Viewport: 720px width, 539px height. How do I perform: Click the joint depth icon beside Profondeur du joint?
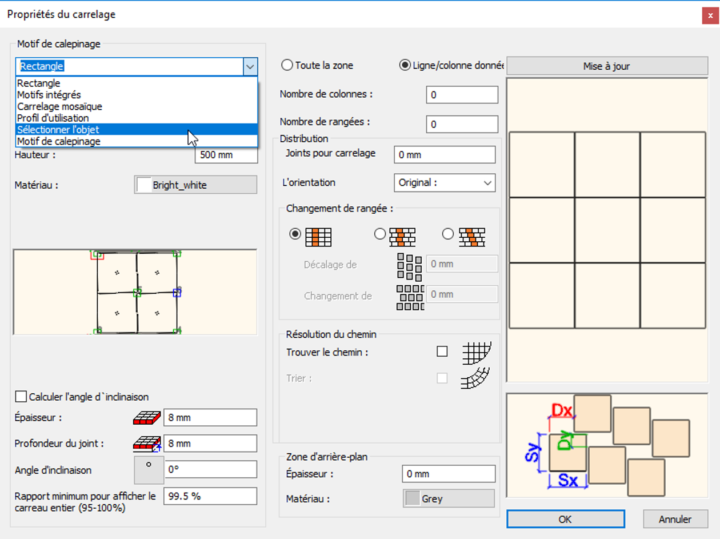click(x=147, y=444)
